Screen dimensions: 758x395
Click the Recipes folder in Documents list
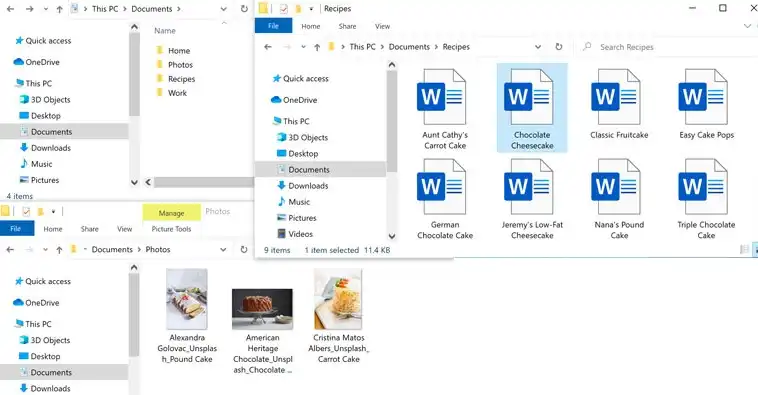point(175,78)
